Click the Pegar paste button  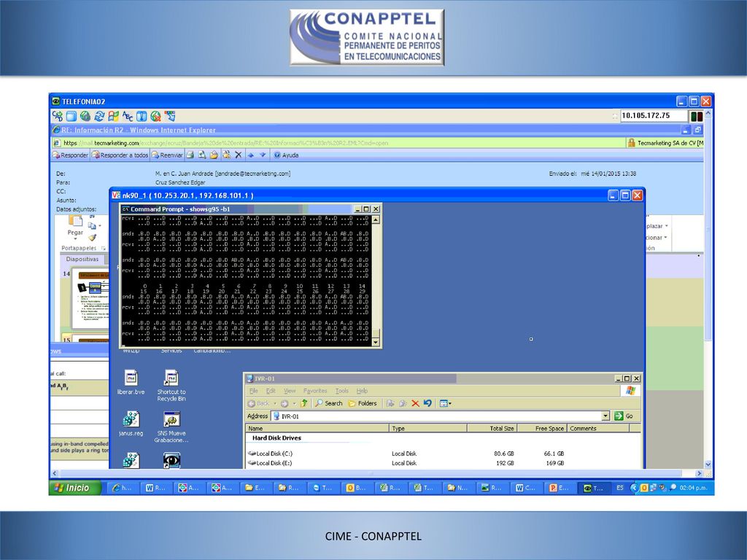[x=75, y=225]
